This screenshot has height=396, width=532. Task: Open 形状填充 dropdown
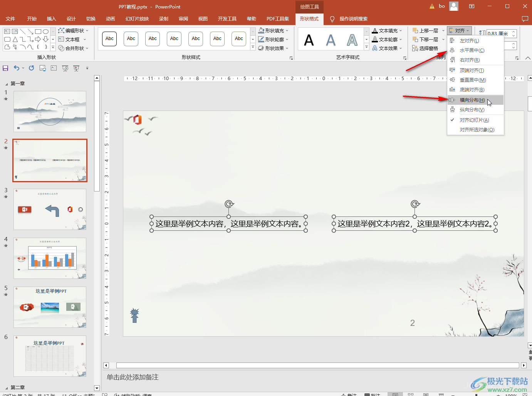273,30
